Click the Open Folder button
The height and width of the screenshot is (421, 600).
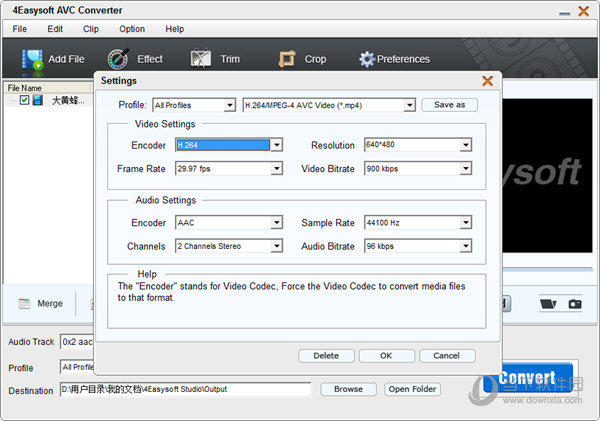pyautogui.click(x=412, y=389)
